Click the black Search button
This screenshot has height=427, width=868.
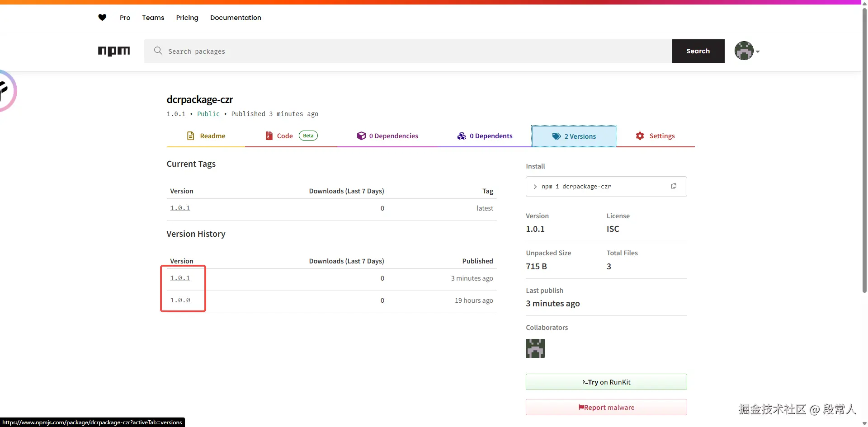[698, 51]
